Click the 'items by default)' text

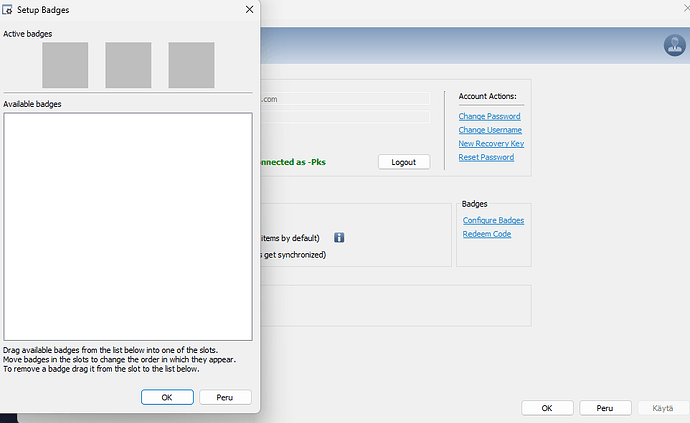click(290, 238)
